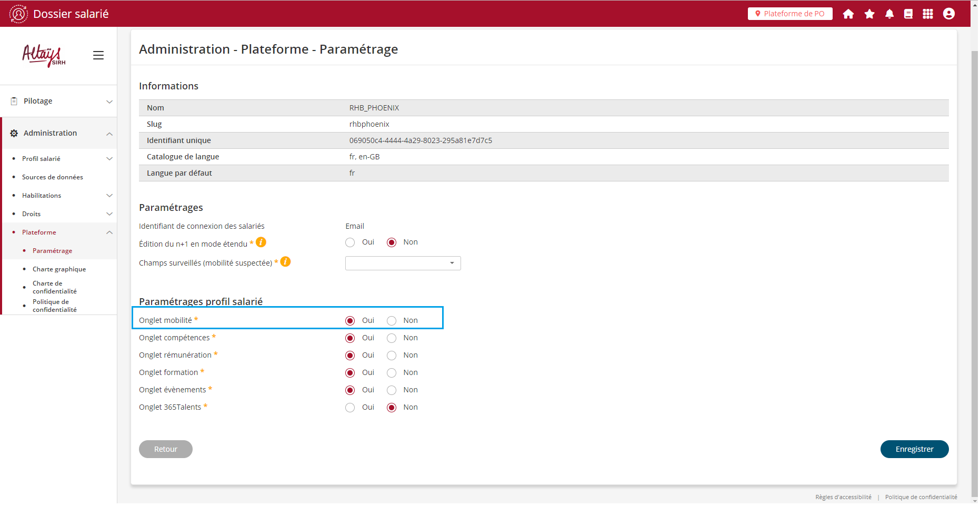The height and width of the screenshot is (507, 980).
Task: Open the documentation book icon in header
Action: click(908, 14)
